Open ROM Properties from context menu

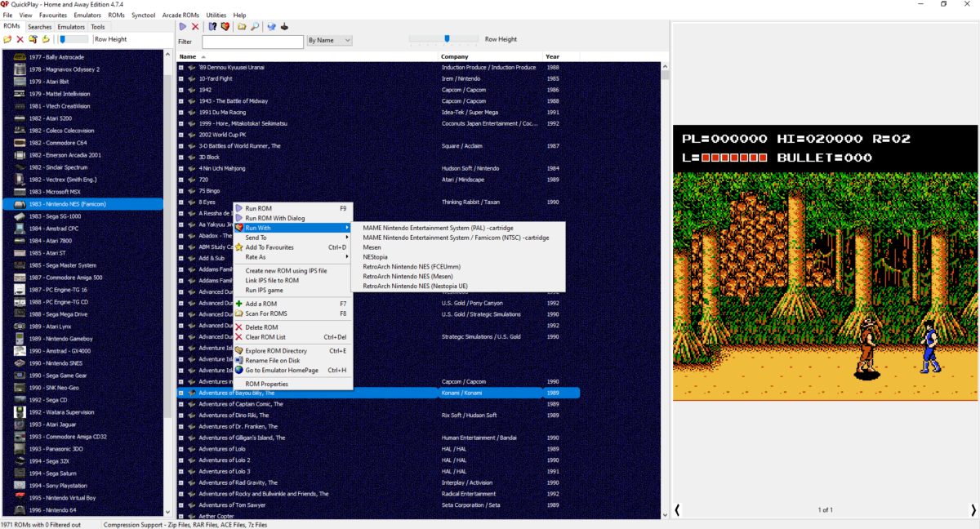pyautogui.click(x=293, y=384)
